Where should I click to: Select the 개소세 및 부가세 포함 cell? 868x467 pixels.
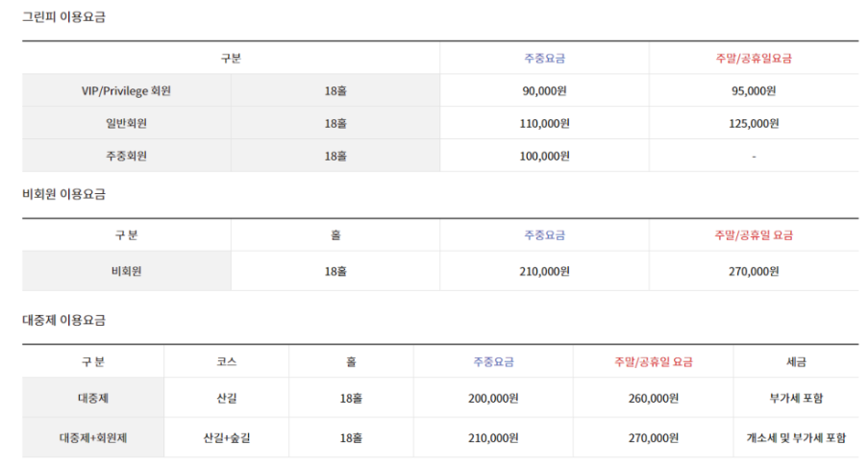coord(796,437)
